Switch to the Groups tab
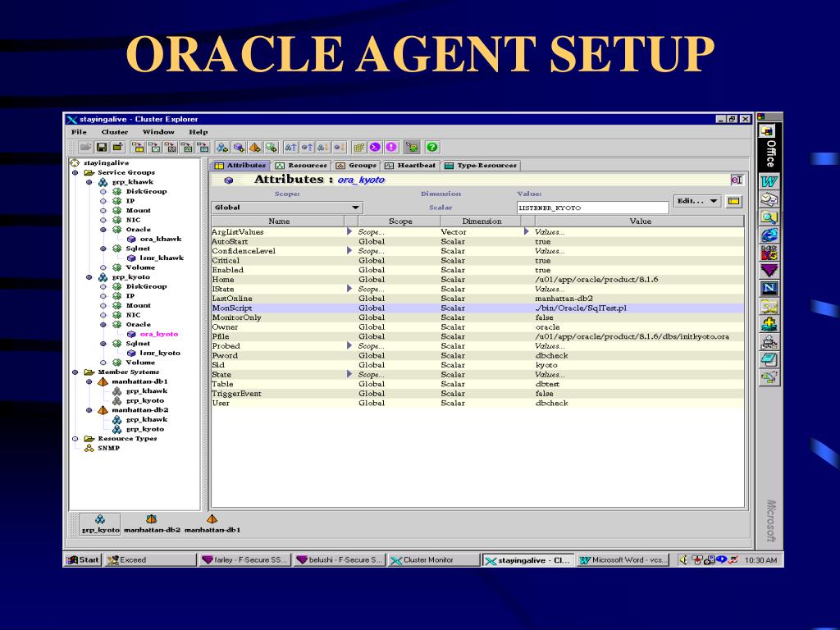The width and height of the screenshot is (840, 630). [356, 166]
